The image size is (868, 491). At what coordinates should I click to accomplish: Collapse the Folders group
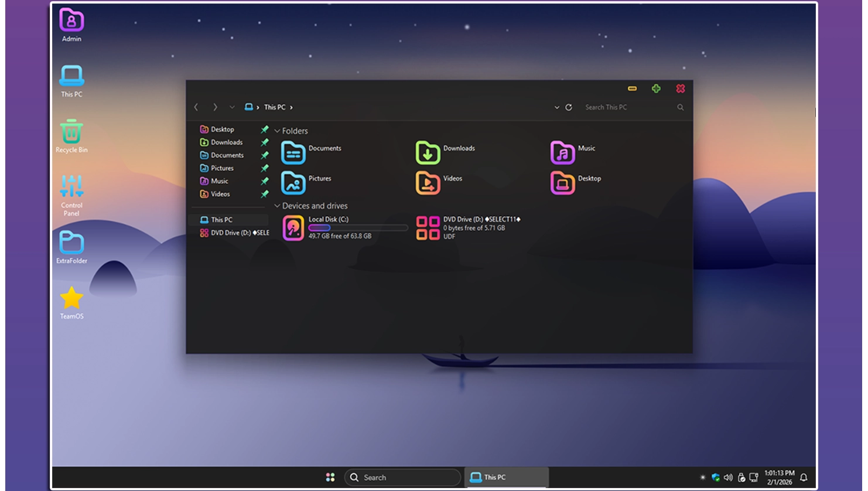[x=277, y=131]
